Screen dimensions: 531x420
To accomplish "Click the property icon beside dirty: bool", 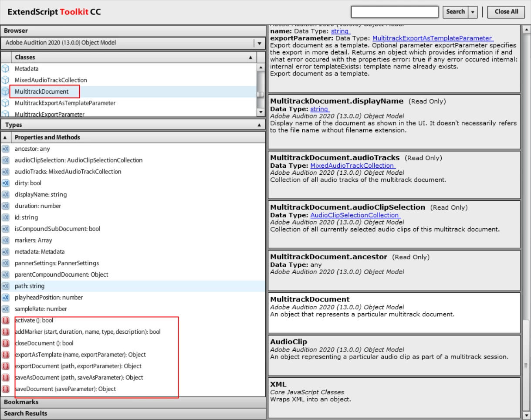I will (5, 183).
